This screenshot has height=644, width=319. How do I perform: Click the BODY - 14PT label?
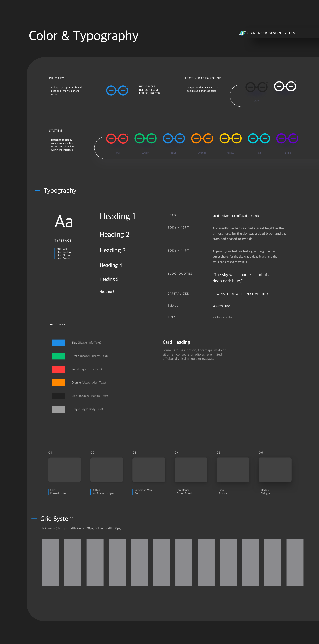pyautogui.click(x=178, y=250)
